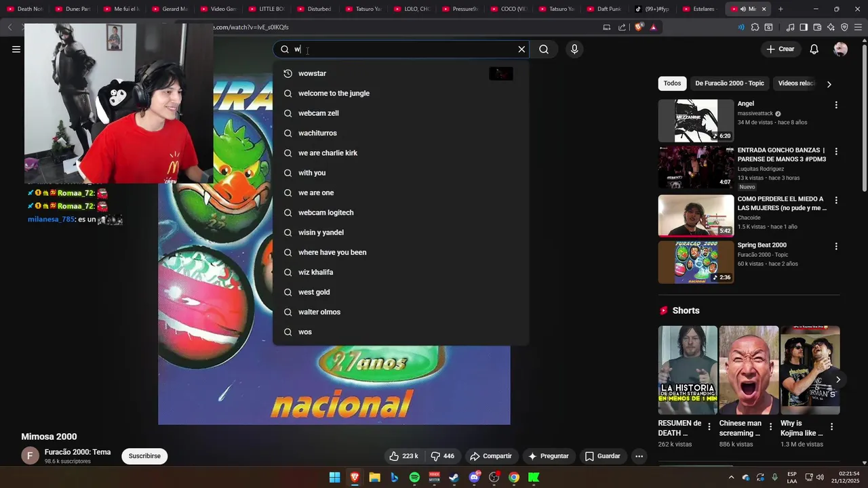Image resolution: width=868 pixels, height=488 pixels.
Task: Like the video with thumbs up
Action: [x=403, y=456]
